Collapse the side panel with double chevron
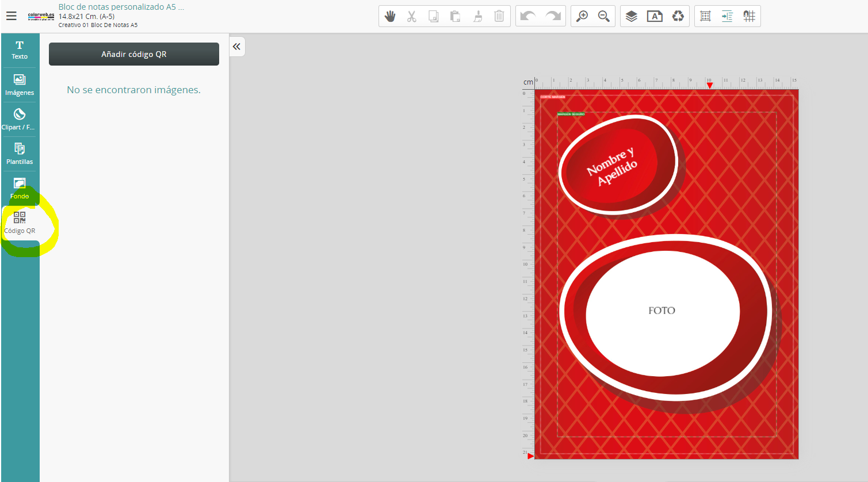This screenshot has height=482, width=868. (x=237, y=47)
